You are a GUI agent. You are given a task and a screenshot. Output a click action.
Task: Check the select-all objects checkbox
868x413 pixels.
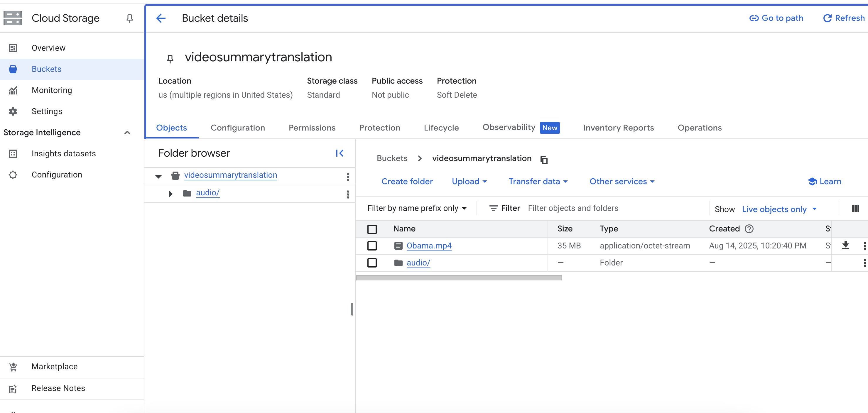pos(372,229)
